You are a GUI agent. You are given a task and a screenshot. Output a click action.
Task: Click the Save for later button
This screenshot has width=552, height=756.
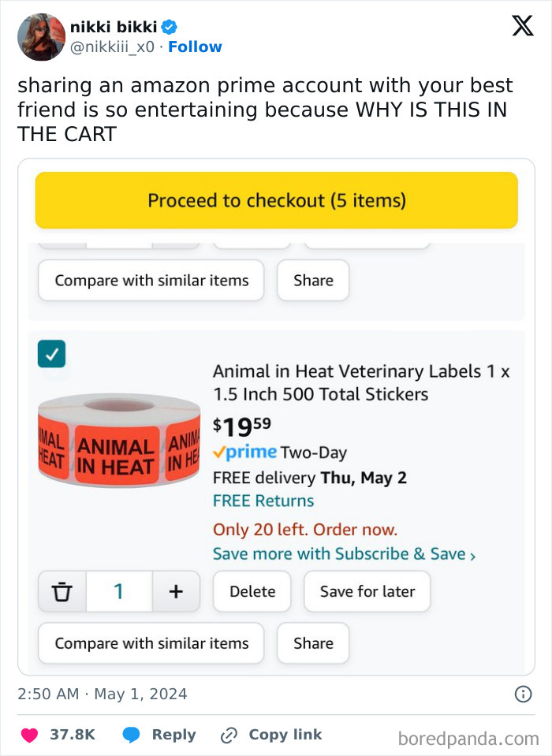tap(367, 591)
